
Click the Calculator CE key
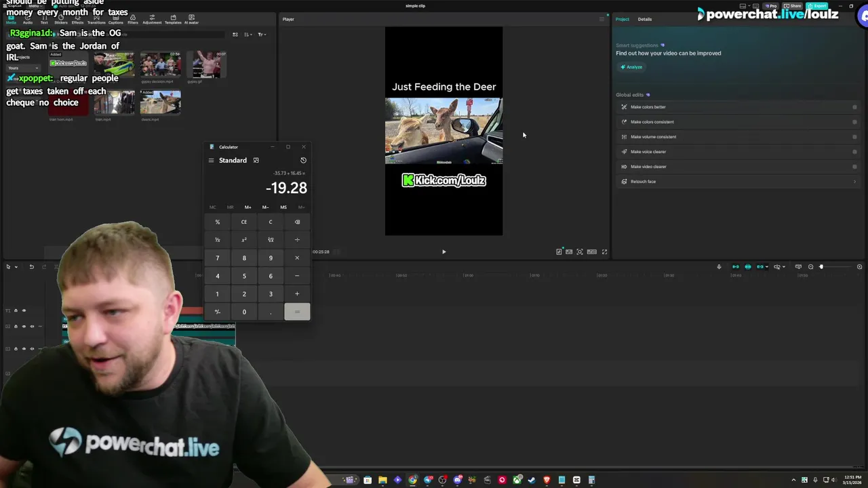click(x=244, y=222)
